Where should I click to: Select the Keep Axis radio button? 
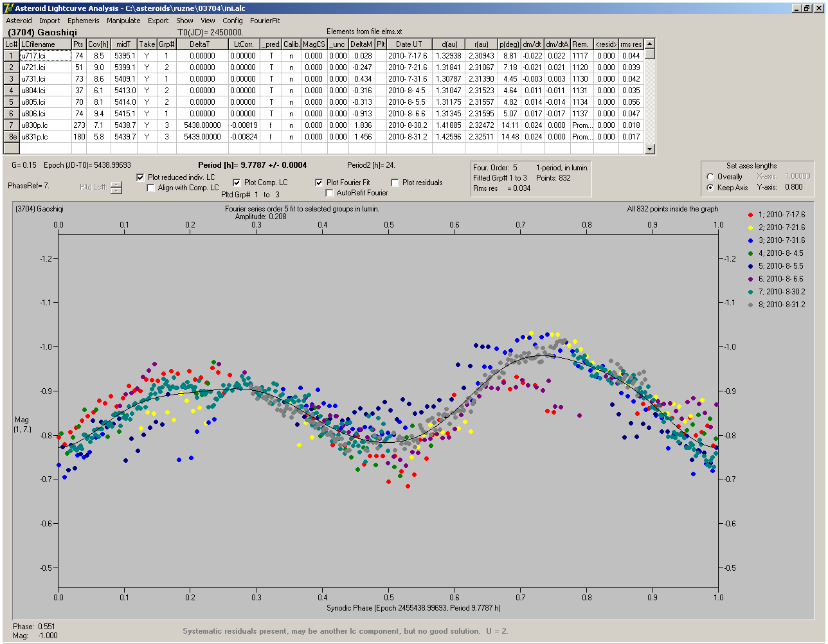click(x=710, y=188)
